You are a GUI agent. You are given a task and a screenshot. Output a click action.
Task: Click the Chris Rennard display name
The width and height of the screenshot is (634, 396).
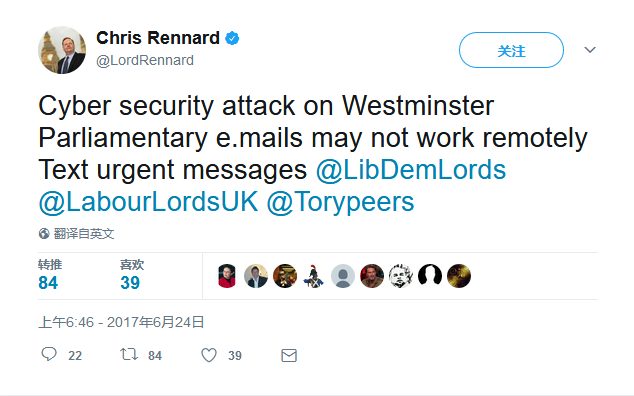click(158, 38)
